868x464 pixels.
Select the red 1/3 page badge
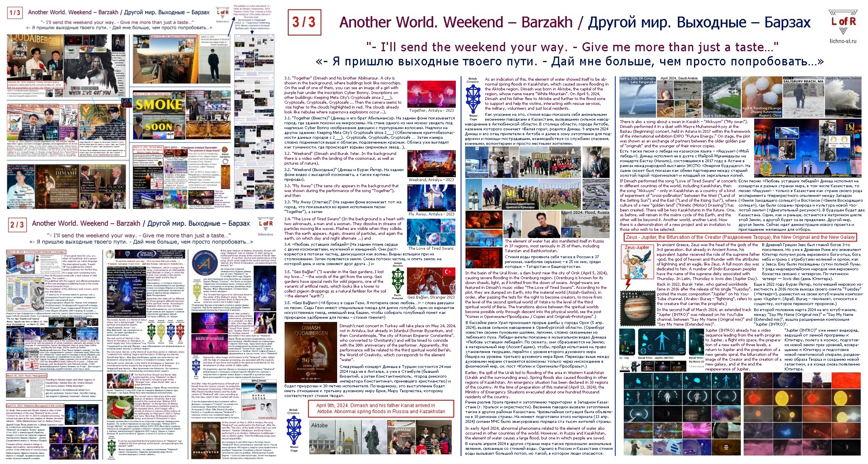pyautogui.click(x=15, y=13)
